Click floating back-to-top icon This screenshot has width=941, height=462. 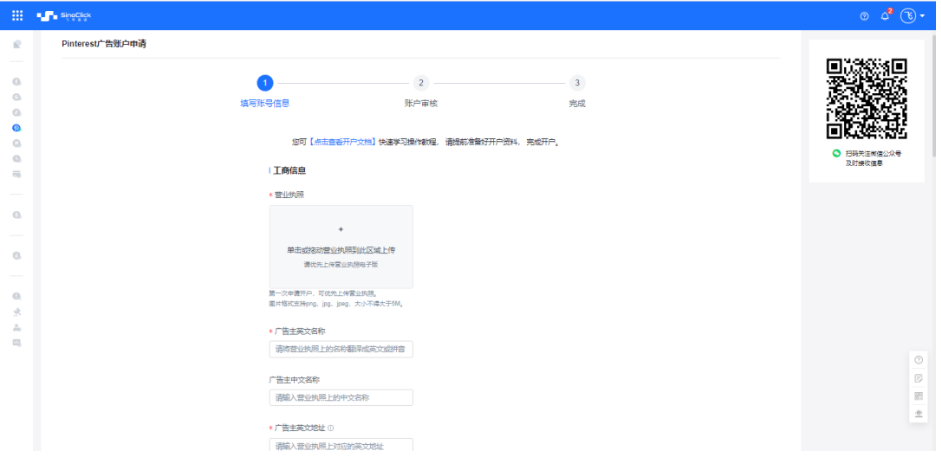(x=918, y=413)
